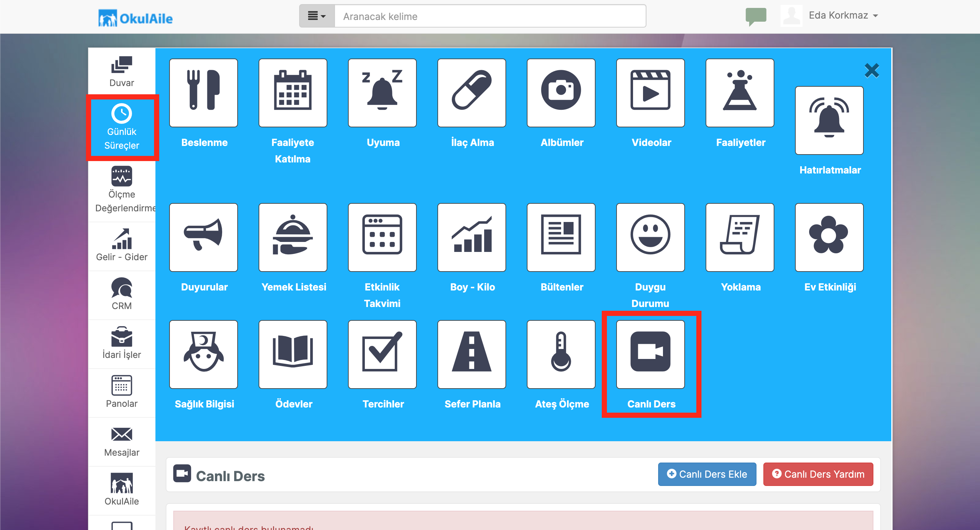Viewport: 980px width, 530px height.
Task: Open Ateş Ölçme thermometer tile
Action: (x=561, y=354)
